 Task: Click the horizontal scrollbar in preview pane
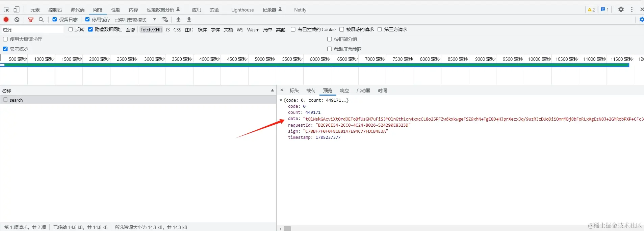coord(287,229)
